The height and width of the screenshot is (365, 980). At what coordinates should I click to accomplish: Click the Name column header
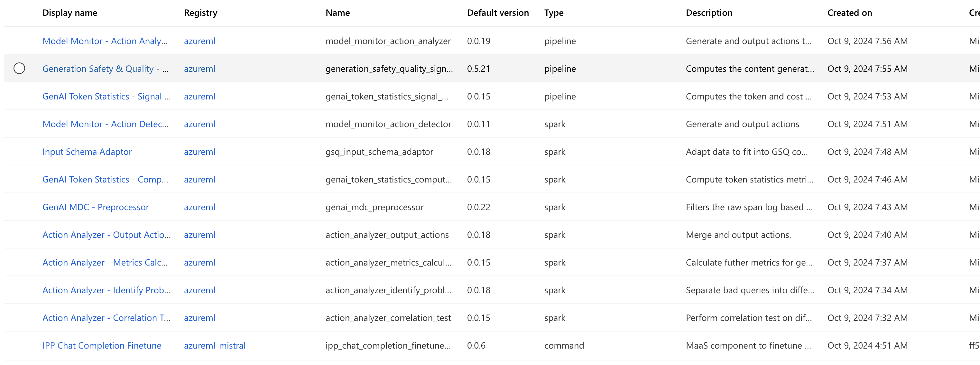pyautogui.click(x=337, y=13)
